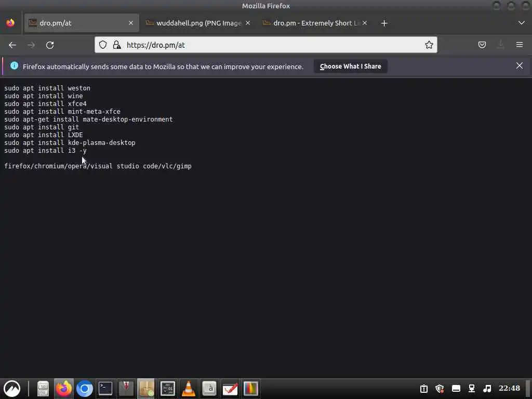Close the dro.pm/at tab

point(131,23)
